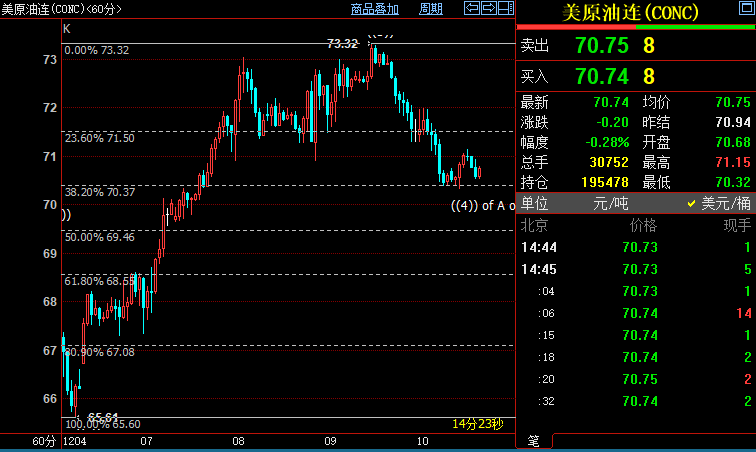The height and width of the screenshot is (452, 756).
Task: Click the ((4)) of A wave annotation
Action: coord(482,206)
